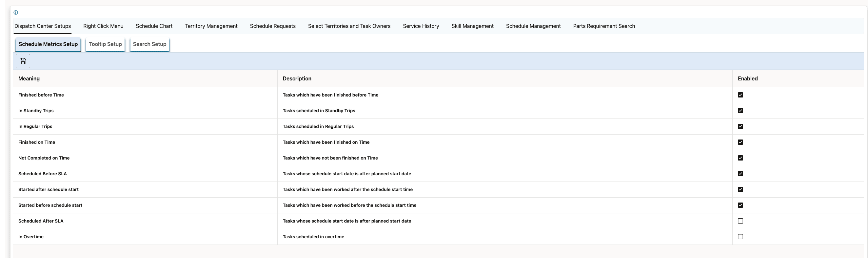This screenshot has width=868, height=258.
Task: Uncheck Enabled for Finished before Time
Action: pyautogui.click(x=740, y=95)
